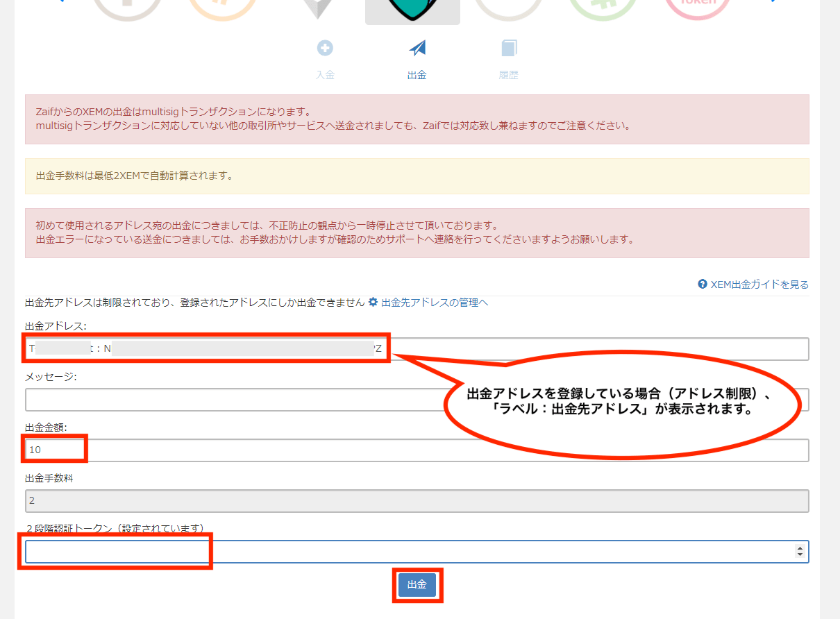840x619 pixels.
Task: Click the highlighted teal XEM currency icon
Action: 412,10
